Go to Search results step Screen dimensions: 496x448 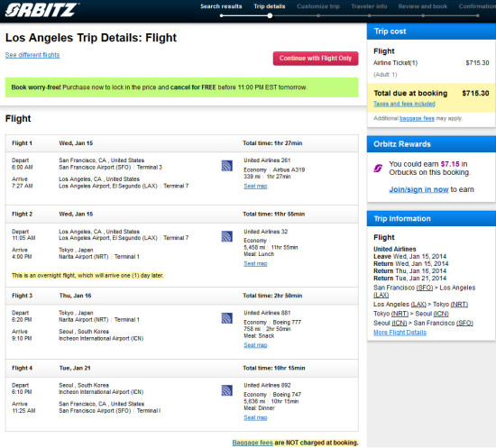tap(221, 6)
